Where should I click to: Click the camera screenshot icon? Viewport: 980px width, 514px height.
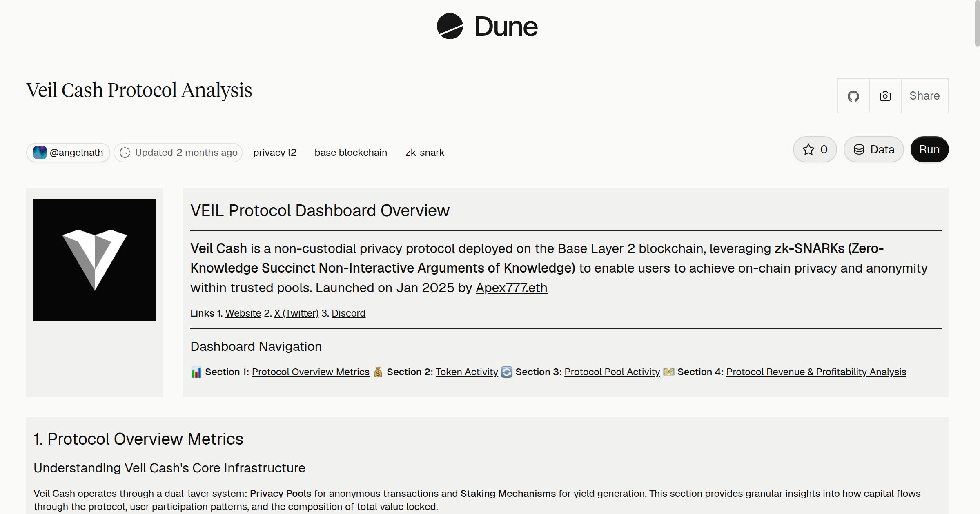(885, 96)
